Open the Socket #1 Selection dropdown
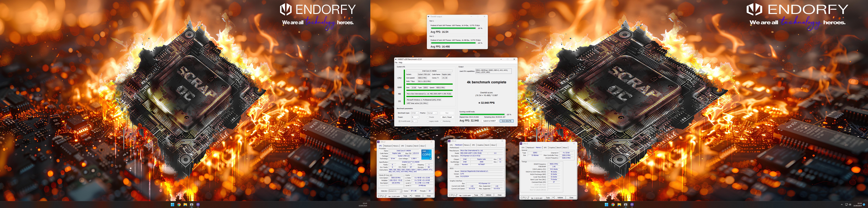868x208 pixels. click(x=395, y=191)
